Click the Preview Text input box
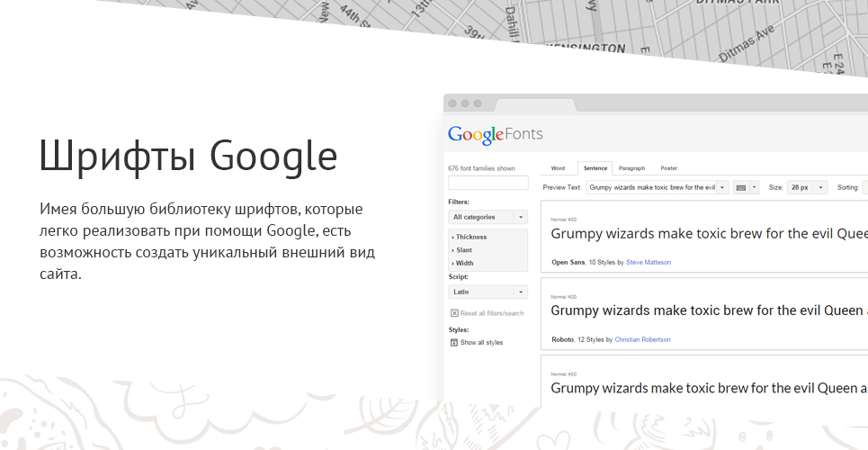The width and height of the screenshot is (868, 450). (651, 187)
